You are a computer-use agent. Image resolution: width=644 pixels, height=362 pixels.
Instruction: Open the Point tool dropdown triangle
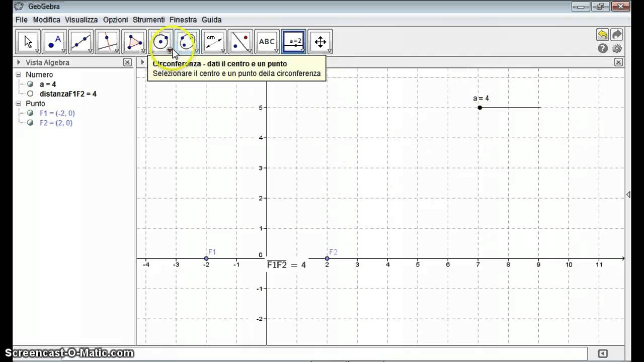pyautogui.click(x=63, y=51)
